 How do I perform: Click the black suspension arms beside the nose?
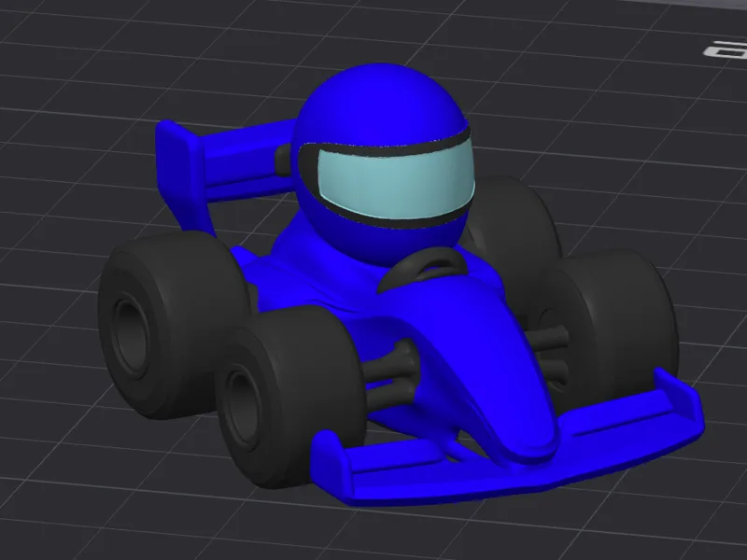click(x=391, y=374)
